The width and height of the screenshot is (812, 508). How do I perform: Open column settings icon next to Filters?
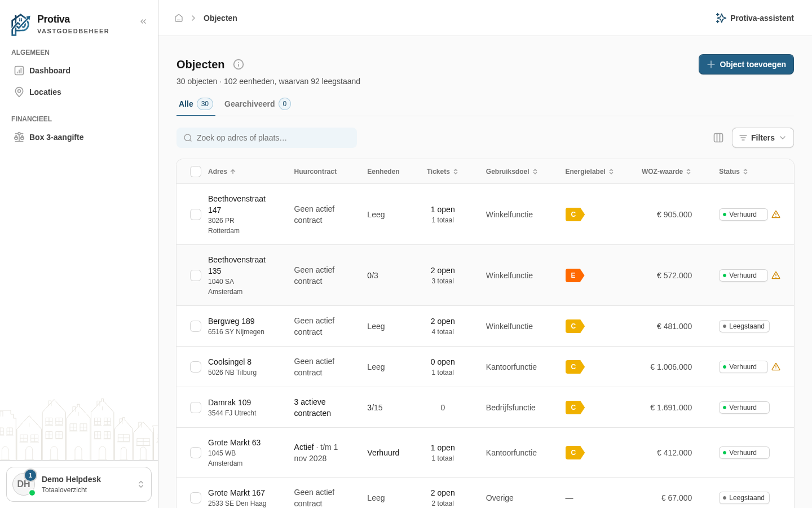[718, 138]
